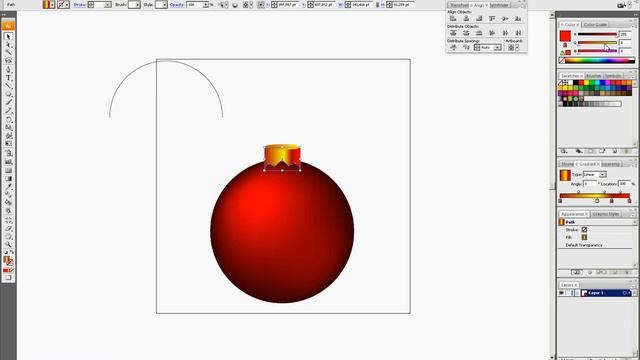Switch to the Brushes tab

(593, 76)
